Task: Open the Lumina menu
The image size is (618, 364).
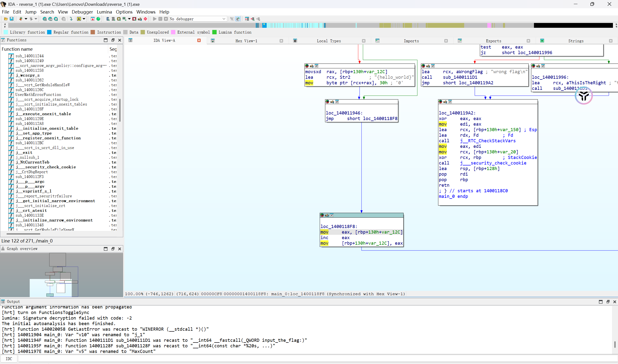Action: 104,12
